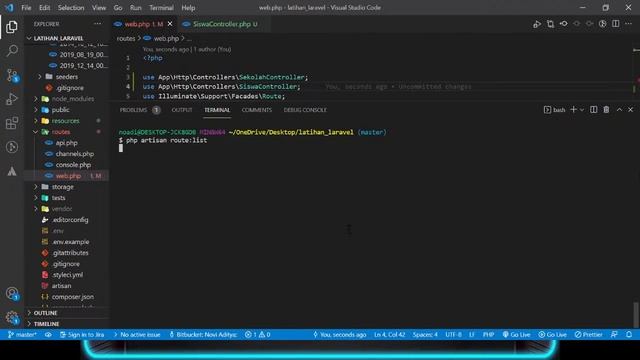Open the Accounts menu icon
This screenshot has width=640, height=360.
12,293
